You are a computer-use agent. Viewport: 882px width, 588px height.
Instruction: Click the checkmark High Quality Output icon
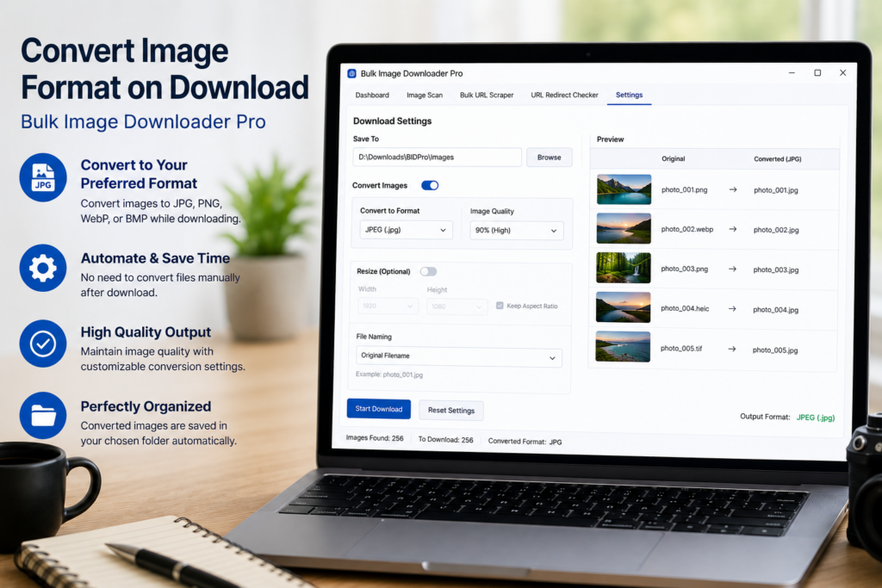click(x=43, y=344)
